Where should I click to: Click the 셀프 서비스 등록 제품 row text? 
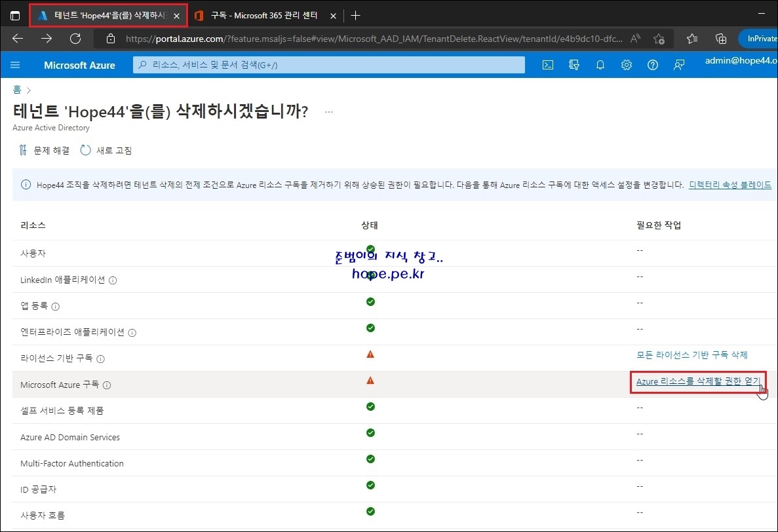[x=62, y=411]
